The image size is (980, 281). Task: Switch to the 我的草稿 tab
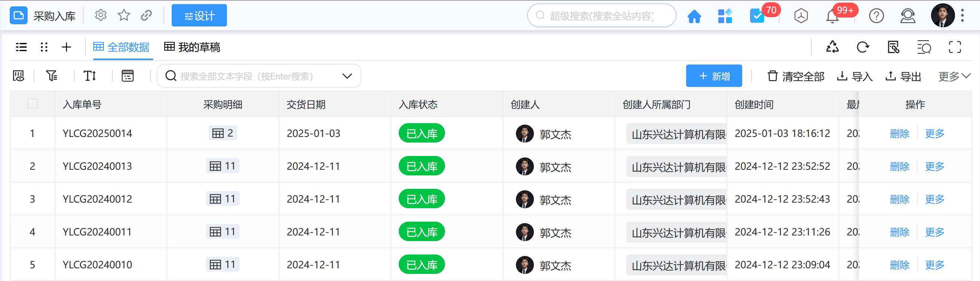(x=192, y=47)
